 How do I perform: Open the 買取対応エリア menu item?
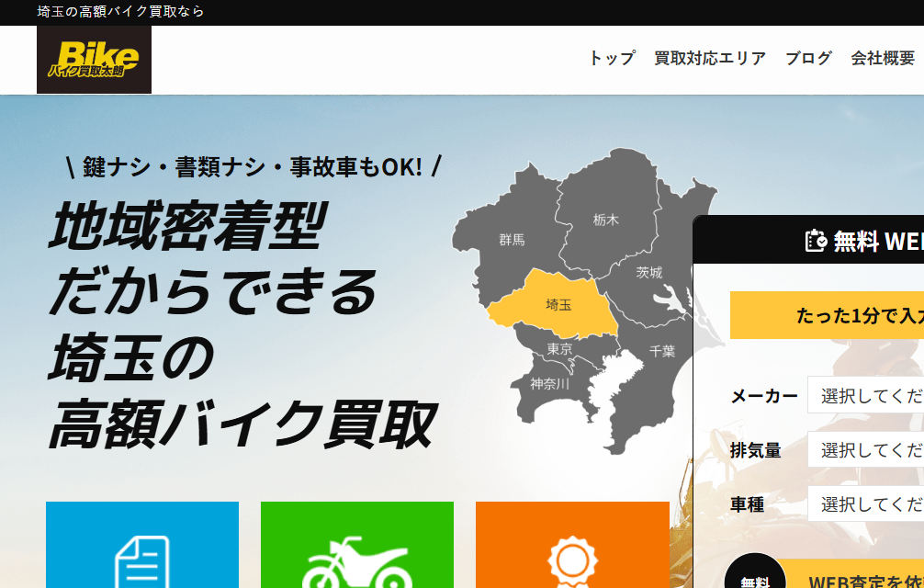coord(709,58)
